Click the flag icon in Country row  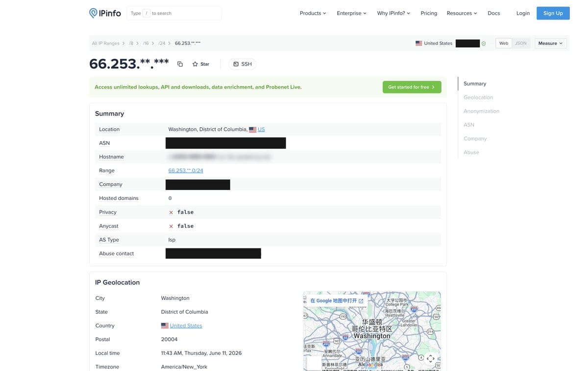click(x=165, y=325)
